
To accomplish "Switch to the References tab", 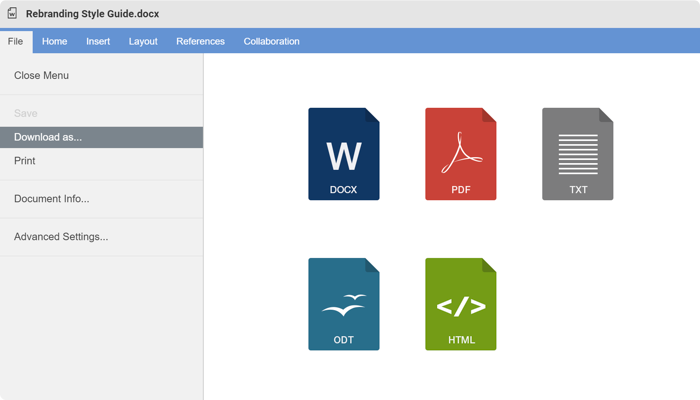I will (200, 42).
